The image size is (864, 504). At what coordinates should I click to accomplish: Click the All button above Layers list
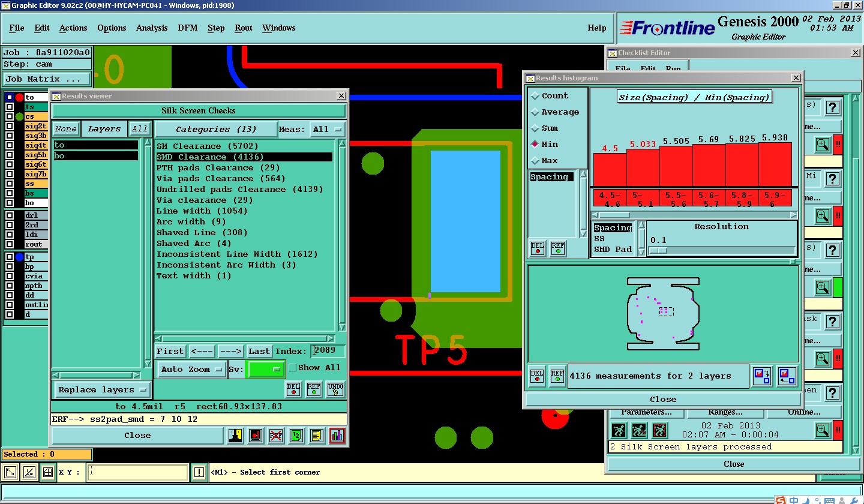pyautogui.click(x=140, y=129)
